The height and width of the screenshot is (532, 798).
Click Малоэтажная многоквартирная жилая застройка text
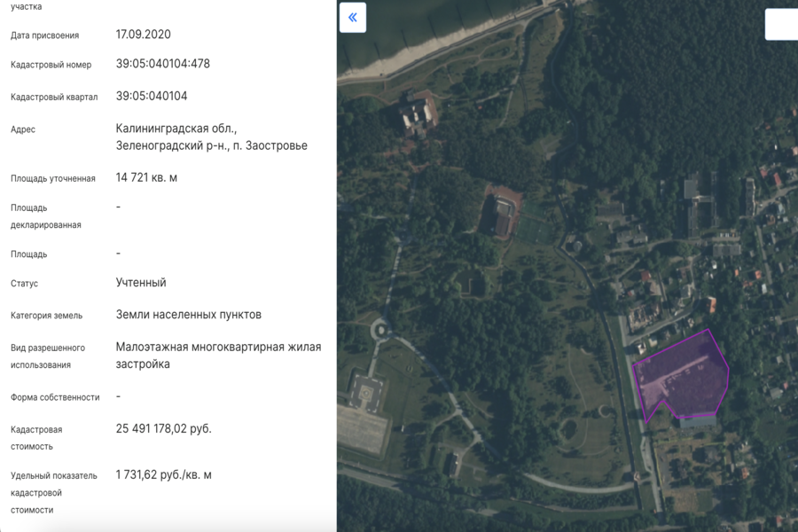coord(218,355)
